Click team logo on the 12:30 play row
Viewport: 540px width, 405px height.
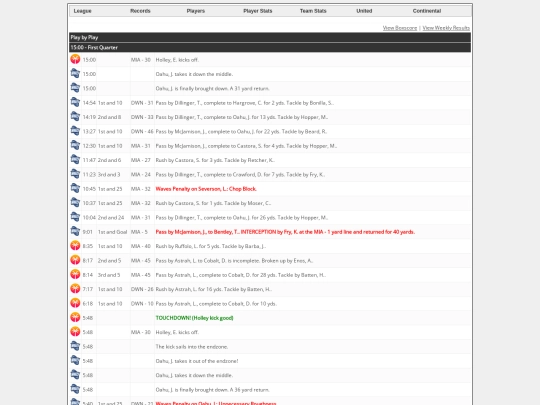click(75, 145)
